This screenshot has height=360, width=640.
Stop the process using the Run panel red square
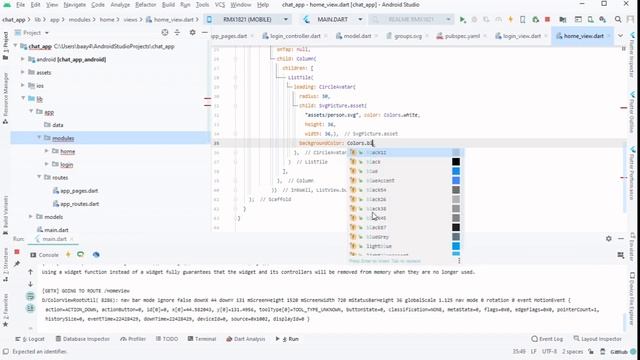[x=17, y=251]
